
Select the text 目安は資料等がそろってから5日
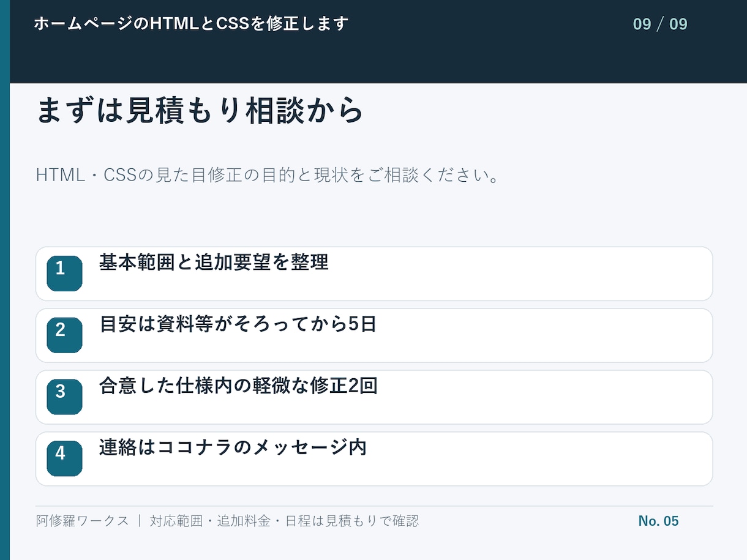[x=238, y=324]
